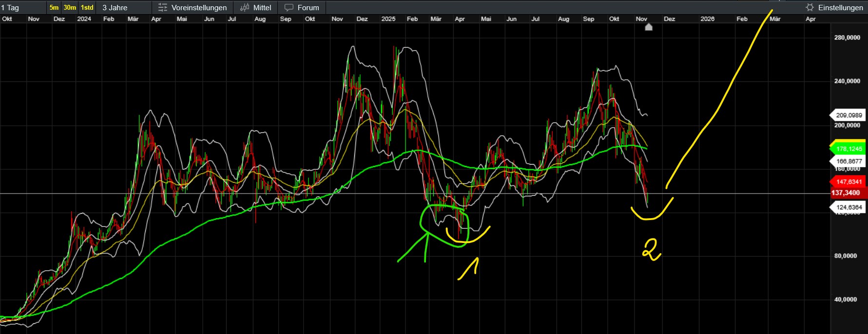This screenshot has height=334, width=868.
Task: Click the current price 137,3400 label
Action: [x=847, y=193]
